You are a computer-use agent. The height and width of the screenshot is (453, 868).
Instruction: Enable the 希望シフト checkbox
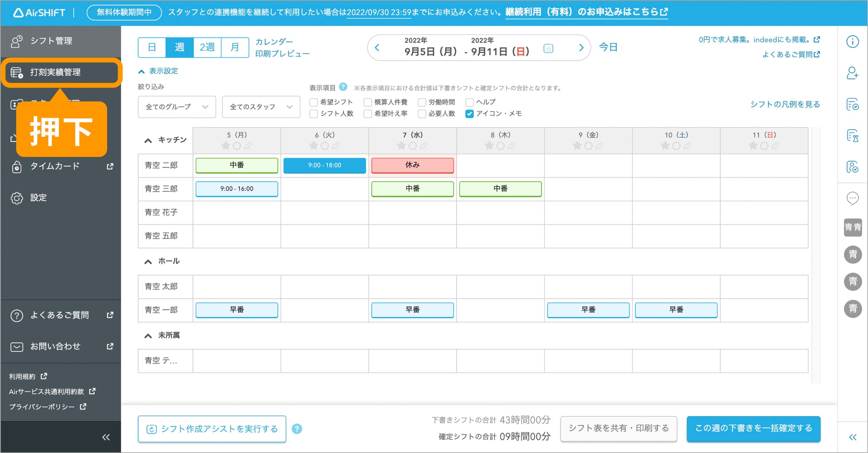[314, 102]
